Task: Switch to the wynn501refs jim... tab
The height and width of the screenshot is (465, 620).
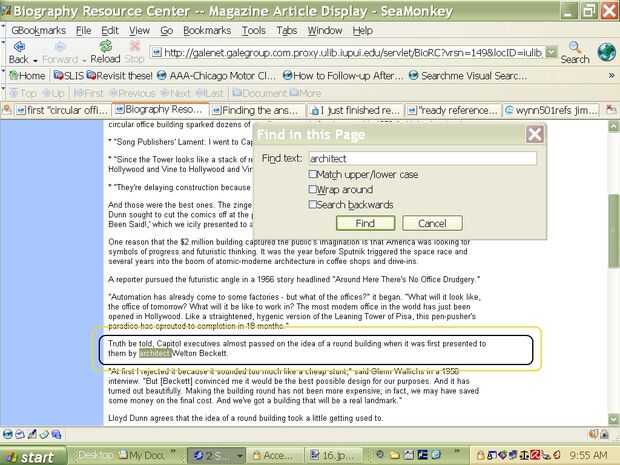Action: (x=551, y=110)
